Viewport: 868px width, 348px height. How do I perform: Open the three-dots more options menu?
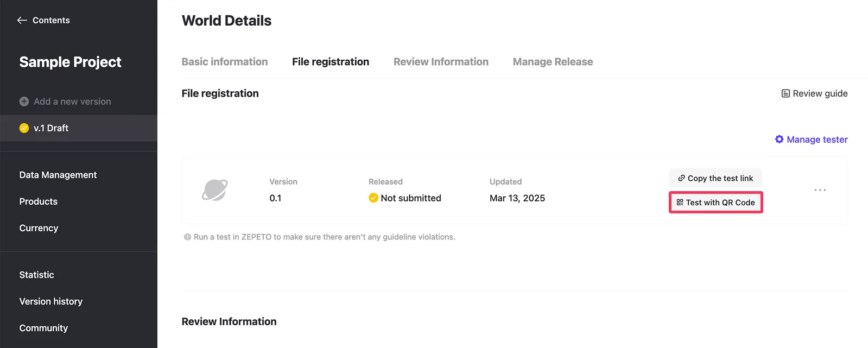pyautogui.click(x=820, y=190)
